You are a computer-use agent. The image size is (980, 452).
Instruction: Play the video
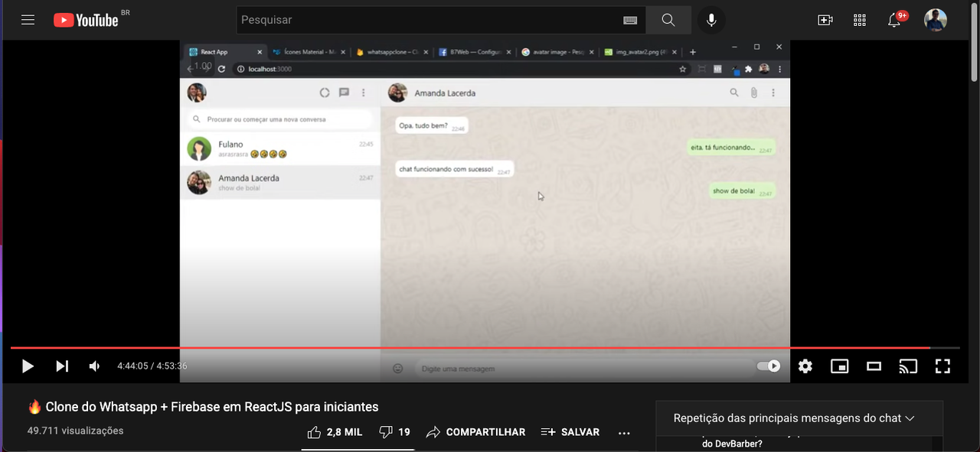pos(28,366)
